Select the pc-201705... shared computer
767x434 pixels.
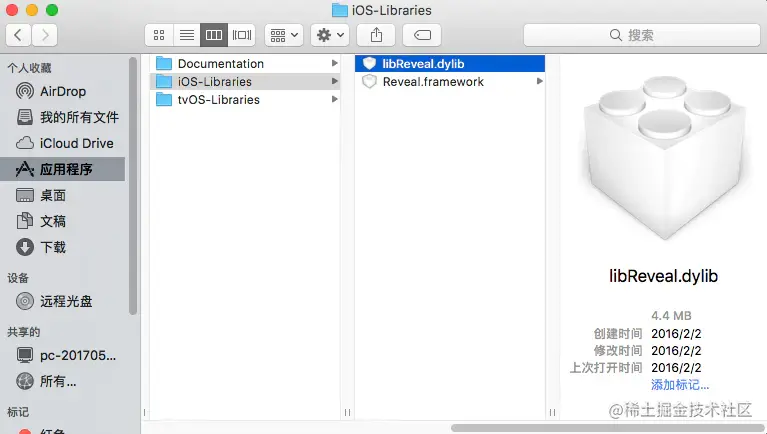(63, 355)
